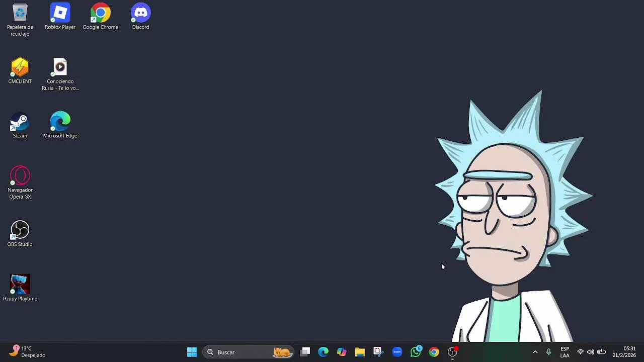The width and height of the screenshot is (644, 362).
Task: Open Copilot from the taskbar
Action: click(342, 352)
